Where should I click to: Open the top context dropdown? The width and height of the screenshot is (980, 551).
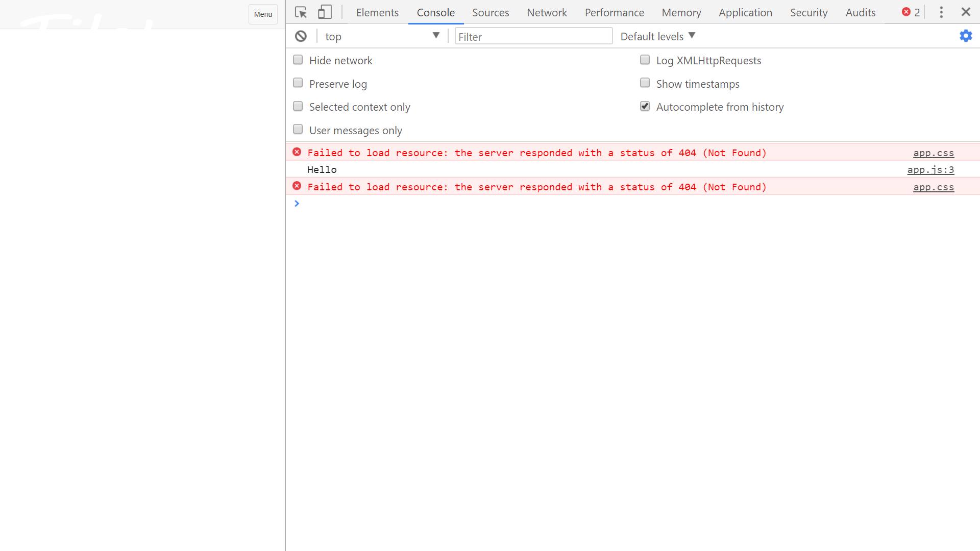coord(382,36)
